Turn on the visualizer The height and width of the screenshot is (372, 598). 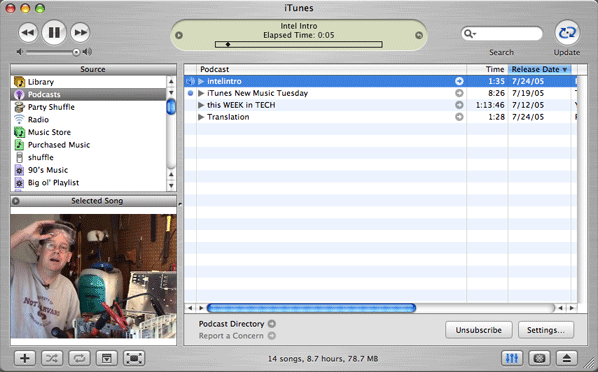tap(539, 358)
